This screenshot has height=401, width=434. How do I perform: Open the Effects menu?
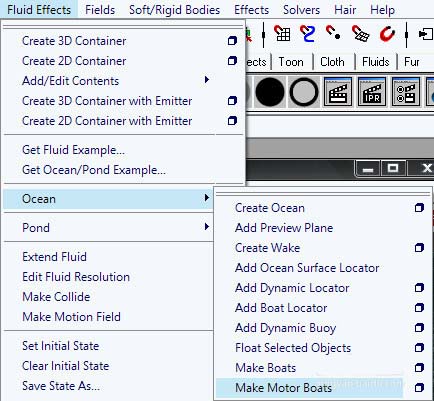[251, 10]
